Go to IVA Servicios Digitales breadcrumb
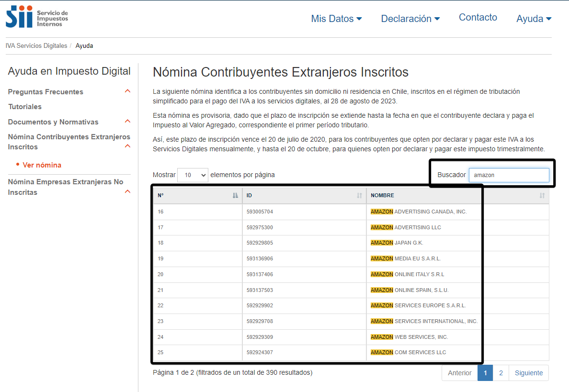The height and width of the screenshot is (392, 569). click(x=36, y=45)
